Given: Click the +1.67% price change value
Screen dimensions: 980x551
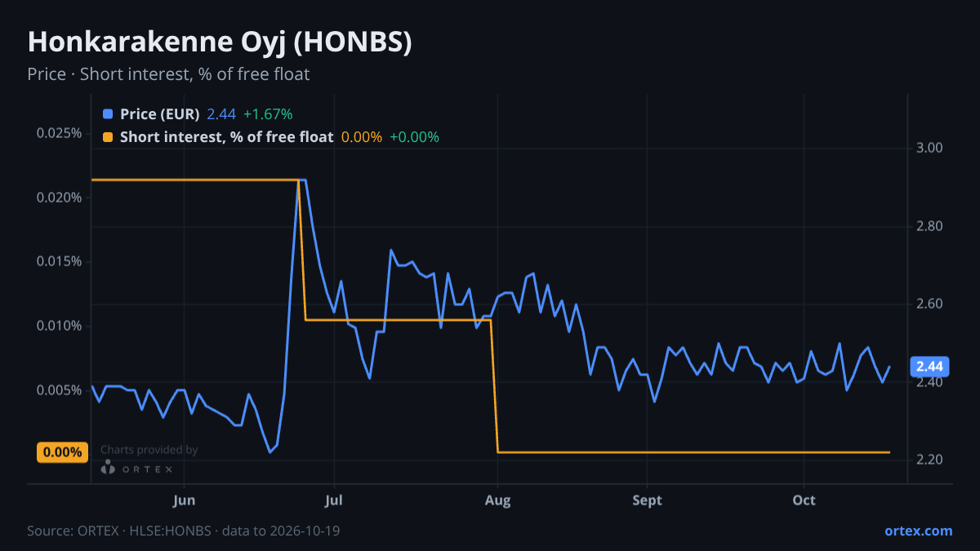Looking at the screenshot, I should coord(268,114).
